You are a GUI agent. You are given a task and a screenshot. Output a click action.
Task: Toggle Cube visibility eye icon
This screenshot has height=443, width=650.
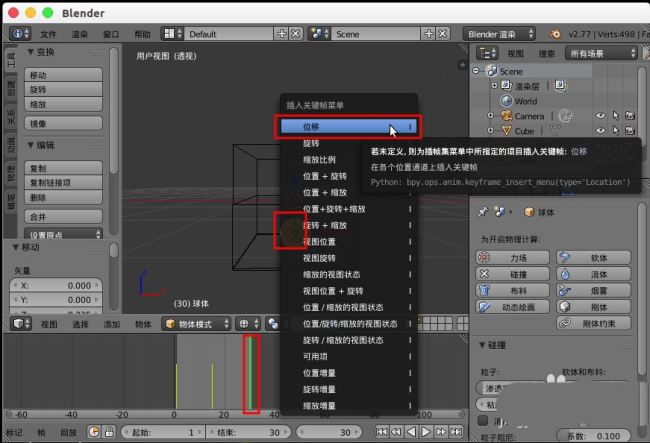(x=600, y=131)
